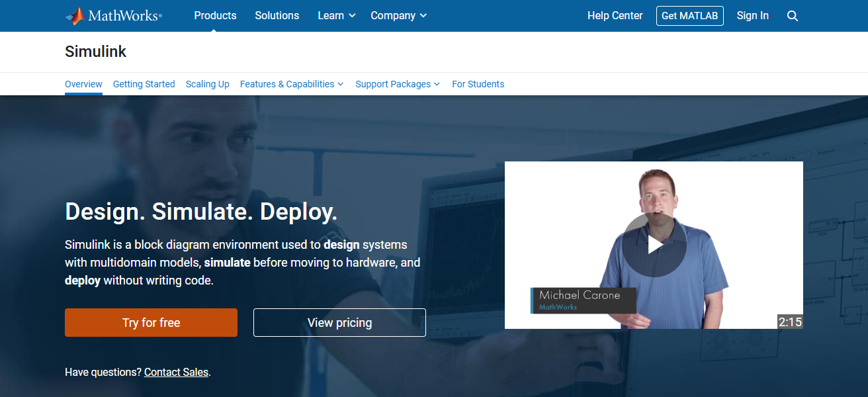
Task: Open the Help Center
Action: point(615,15)
